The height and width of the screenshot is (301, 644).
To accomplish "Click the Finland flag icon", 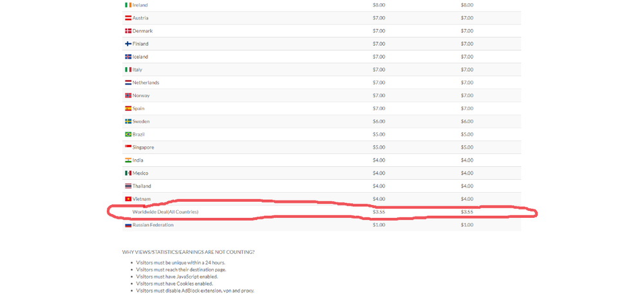I will [128, 44].
